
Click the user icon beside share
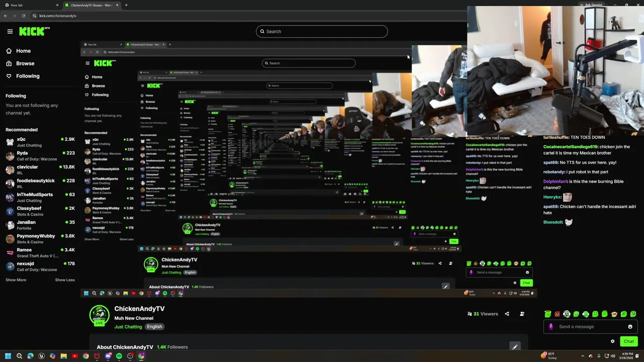coord(522,314)
